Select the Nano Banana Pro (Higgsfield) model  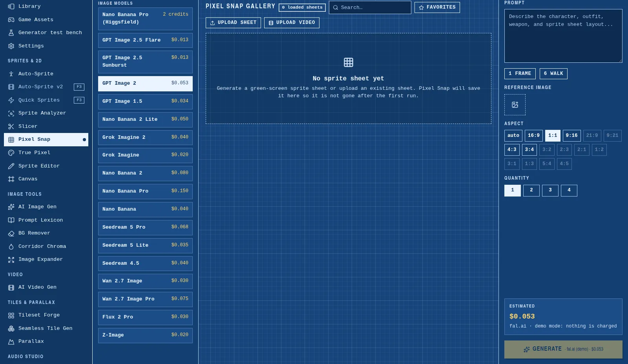click(145, 19)
